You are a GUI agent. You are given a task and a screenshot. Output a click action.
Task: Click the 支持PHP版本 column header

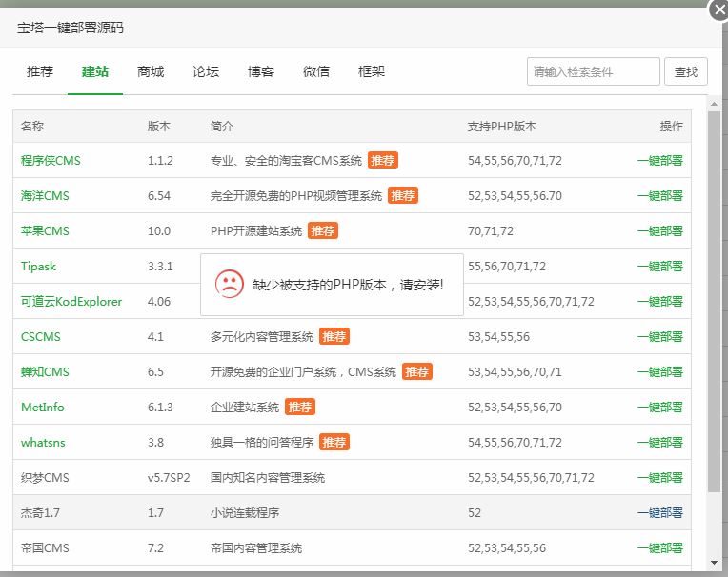(x=502, y=127)
